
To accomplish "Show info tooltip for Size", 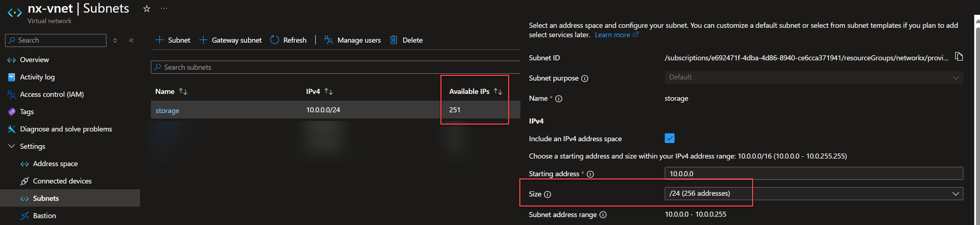I will click(x=548, y=194).
